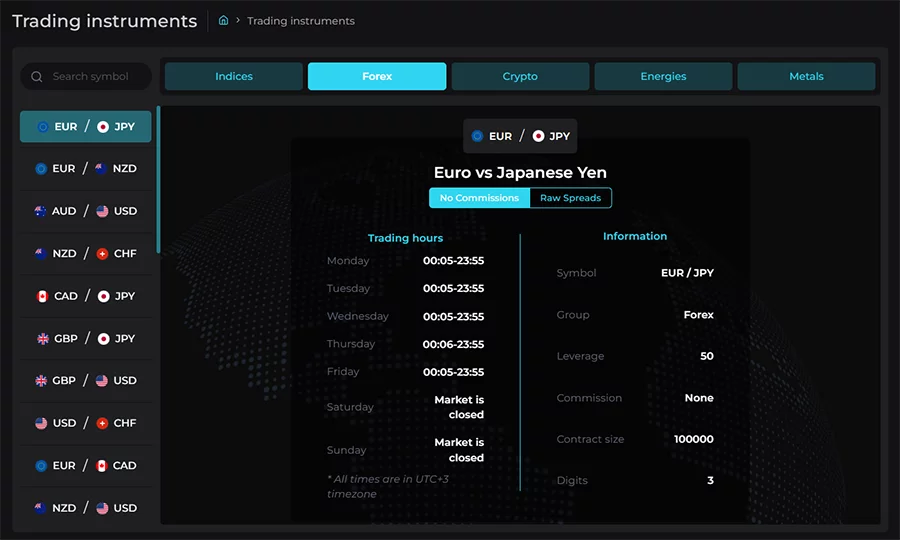Switch to the Metals tab

pyautogui.click(x=806, y=76)
